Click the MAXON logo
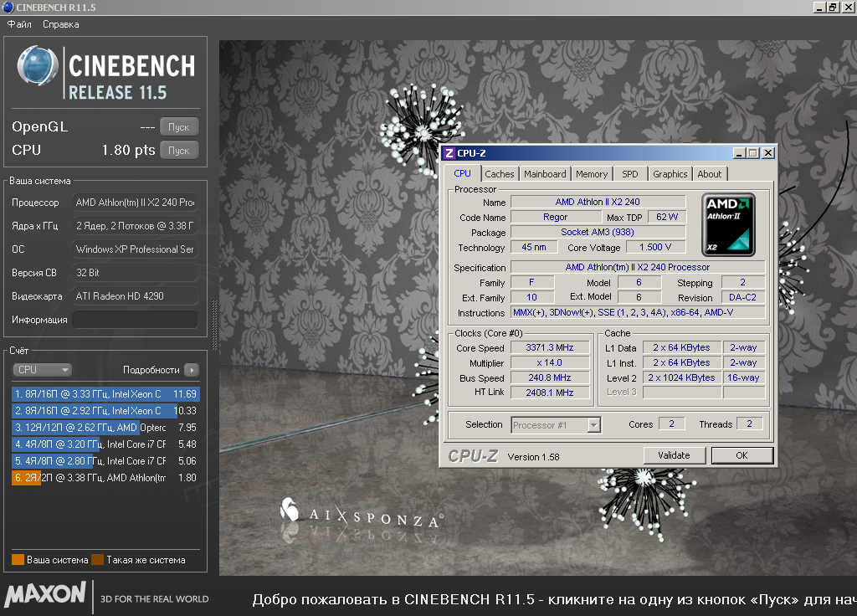The height and width of the screenshot is (616, 857). point(45,595)
